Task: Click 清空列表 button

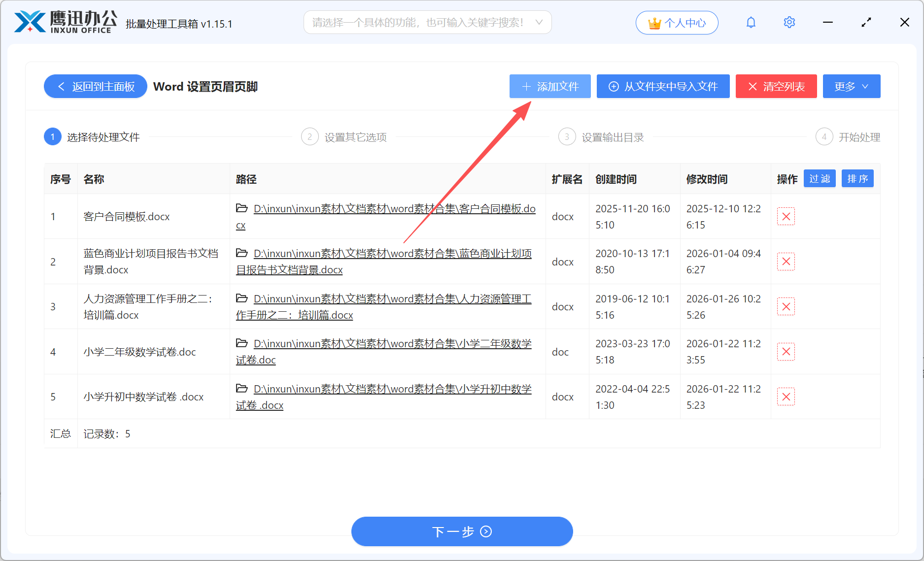Action: [776, 86]
